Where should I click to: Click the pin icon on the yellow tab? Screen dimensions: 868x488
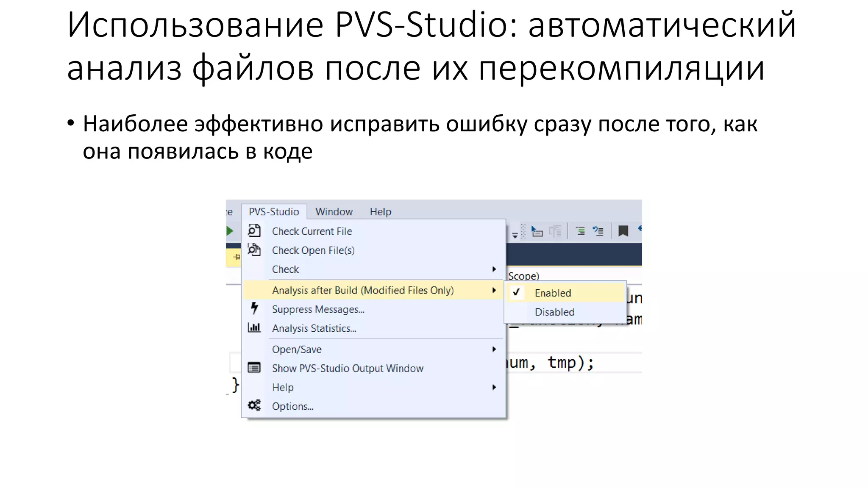tap(236, 257)
